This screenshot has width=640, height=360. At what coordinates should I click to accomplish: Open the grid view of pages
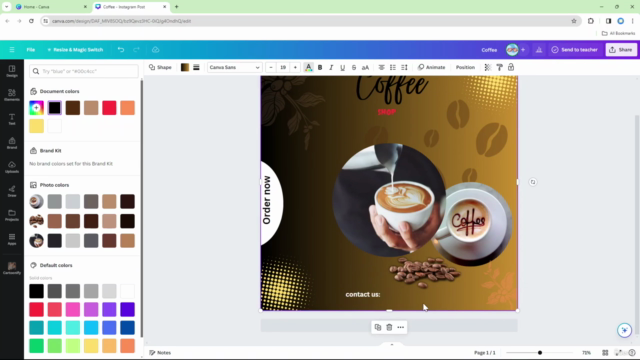point(605,353)
